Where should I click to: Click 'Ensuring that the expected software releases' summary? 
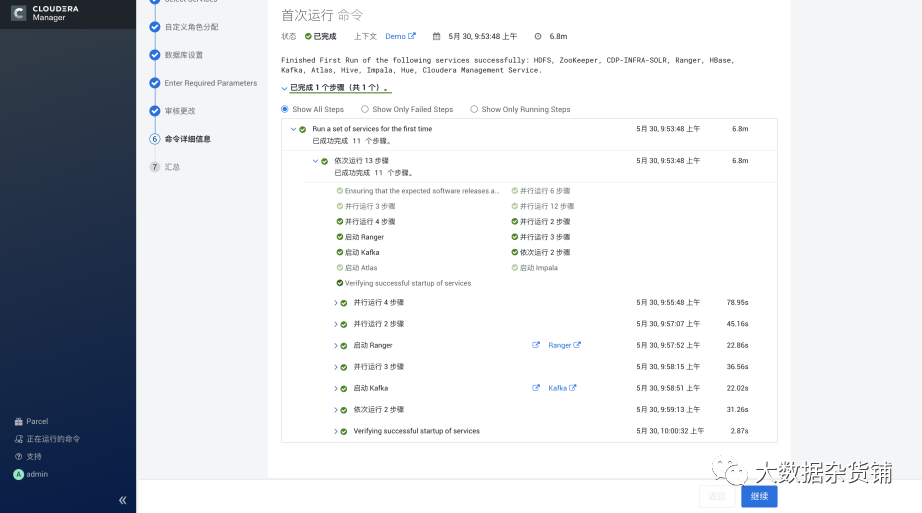422,191
